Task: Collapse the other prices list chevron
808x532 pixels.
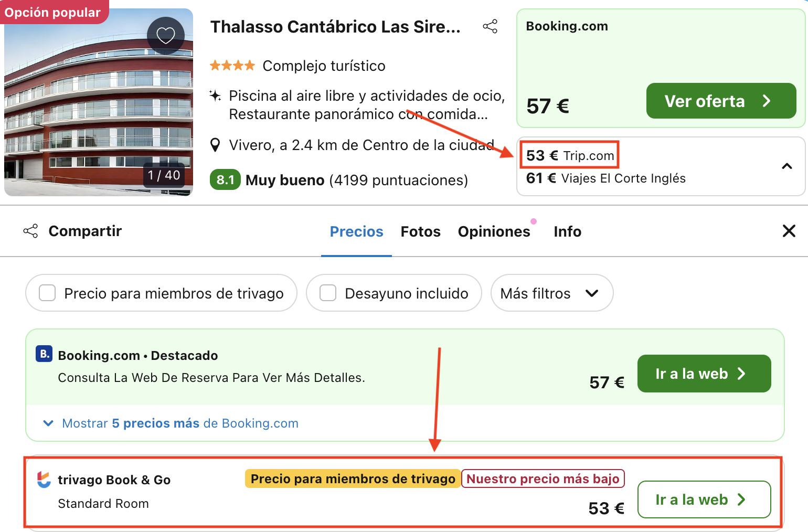Action: point(786,166)
